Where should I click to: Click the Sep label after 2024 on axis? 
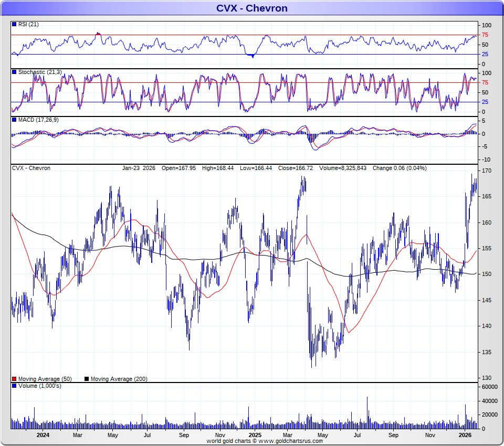(x=184, y=435)
